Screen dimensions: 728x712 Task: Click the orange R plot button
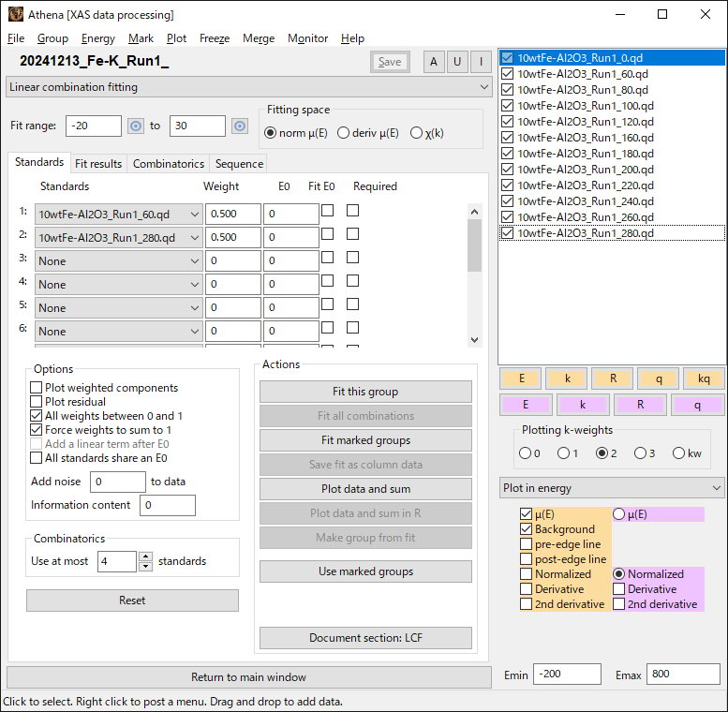(613, 378)
